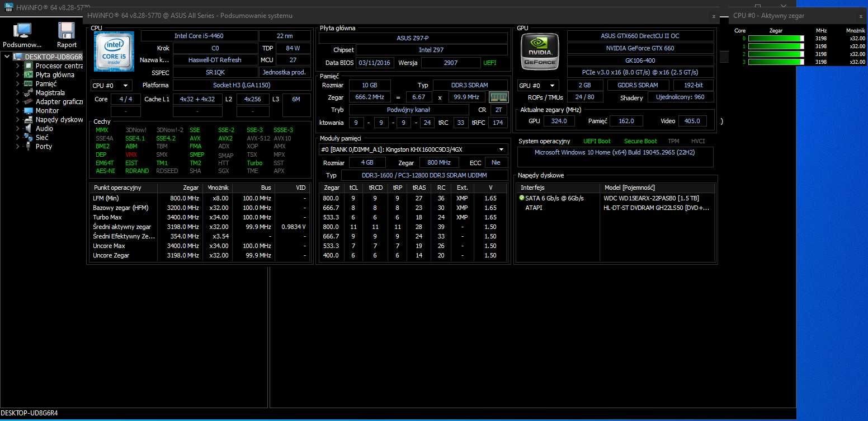This screenshot has width=868, height=421.
Task: Click the Secure Boot indicator
Action: [x=640, y=141]
